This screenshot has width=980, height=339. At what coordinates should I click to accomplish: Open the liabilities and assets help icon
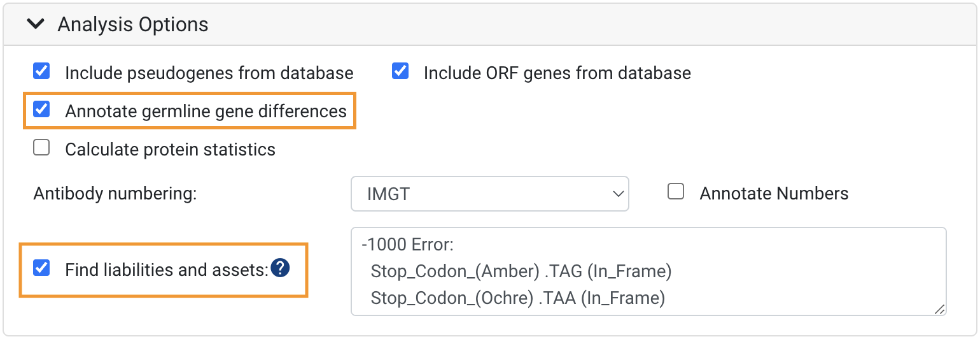coord(280,269)
